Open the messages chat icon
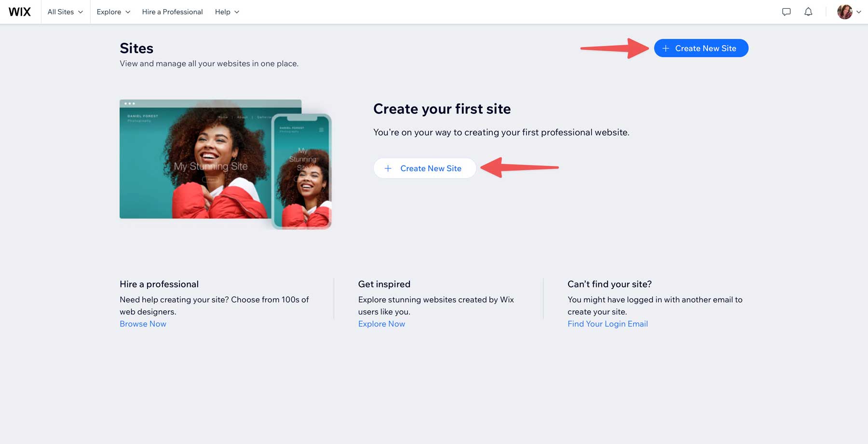This screenshot has width=868, height=444. pos(786,12)
